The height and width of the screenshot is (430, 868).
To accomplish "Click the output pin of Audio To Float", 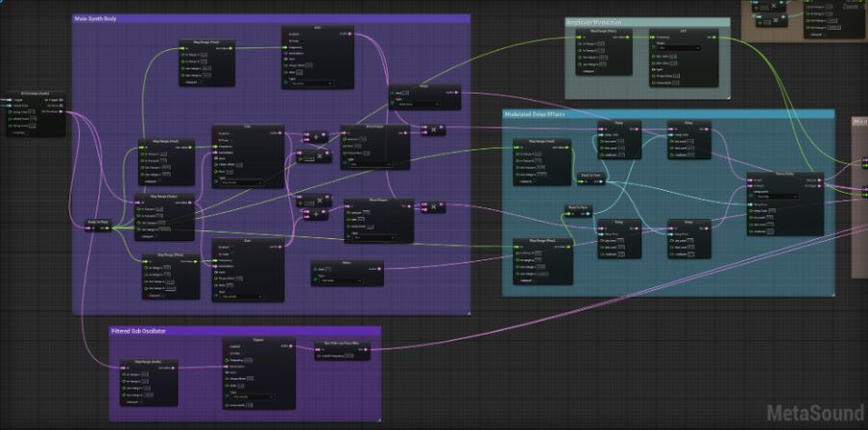I will coord(107,228).
